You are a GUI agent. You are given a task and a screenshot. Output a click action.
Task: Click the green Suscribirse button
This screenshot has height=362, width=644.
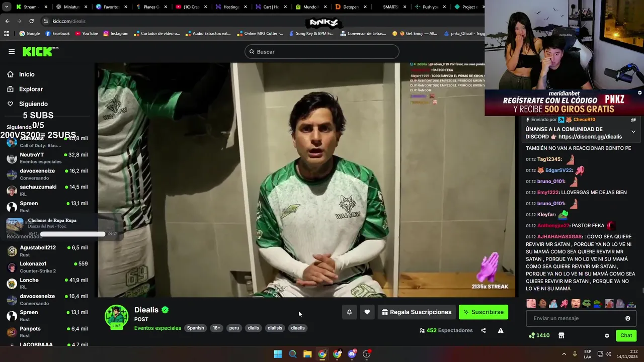coord(484,312)
